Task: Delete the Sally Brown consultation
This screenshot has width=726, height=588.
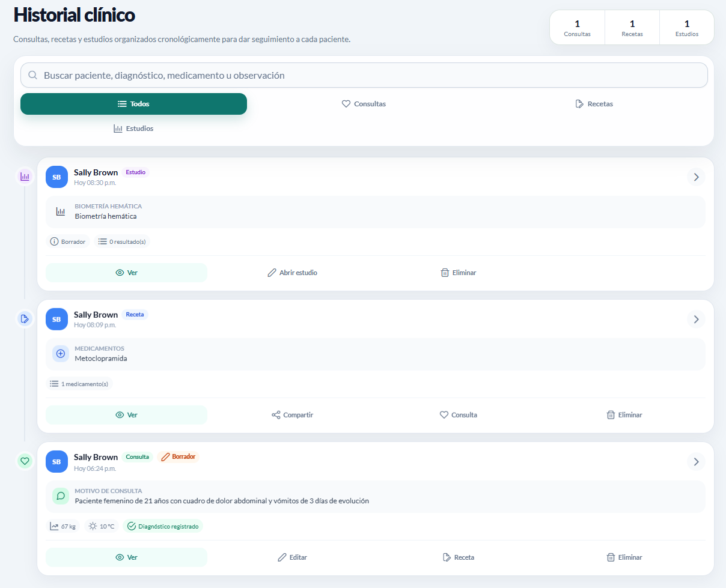Action: (624, 557)
